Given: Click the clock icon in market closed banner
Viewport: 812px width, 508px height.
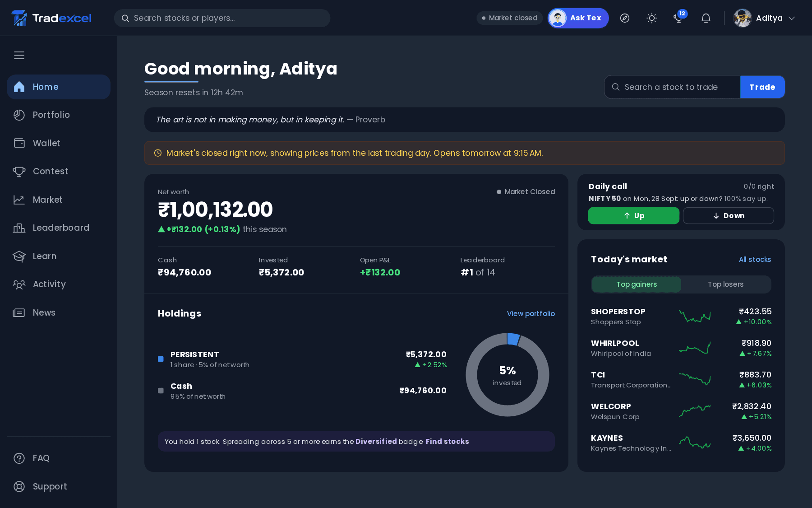Looking at the screenshot, I should coord(158,153).
